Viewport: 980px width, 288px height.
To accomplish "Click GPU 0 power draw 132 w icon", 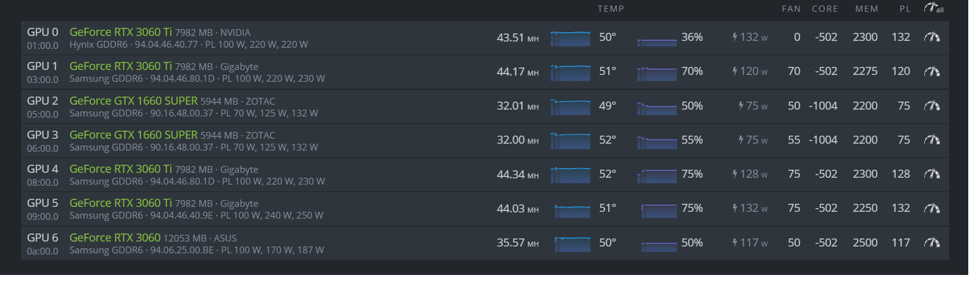I will (735, 37).
